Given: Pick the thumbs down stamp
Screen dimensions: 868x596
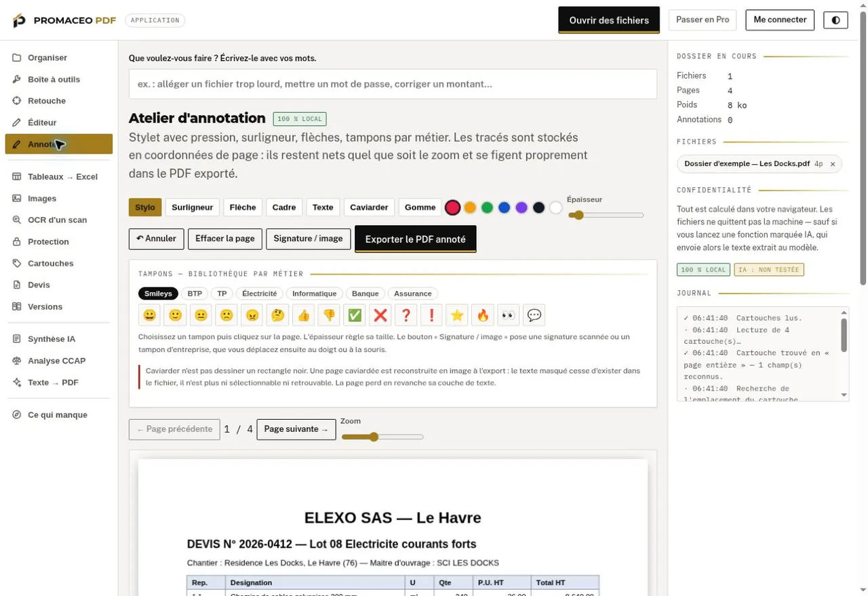Looking at the screenshot, I should tap(329, 315).
